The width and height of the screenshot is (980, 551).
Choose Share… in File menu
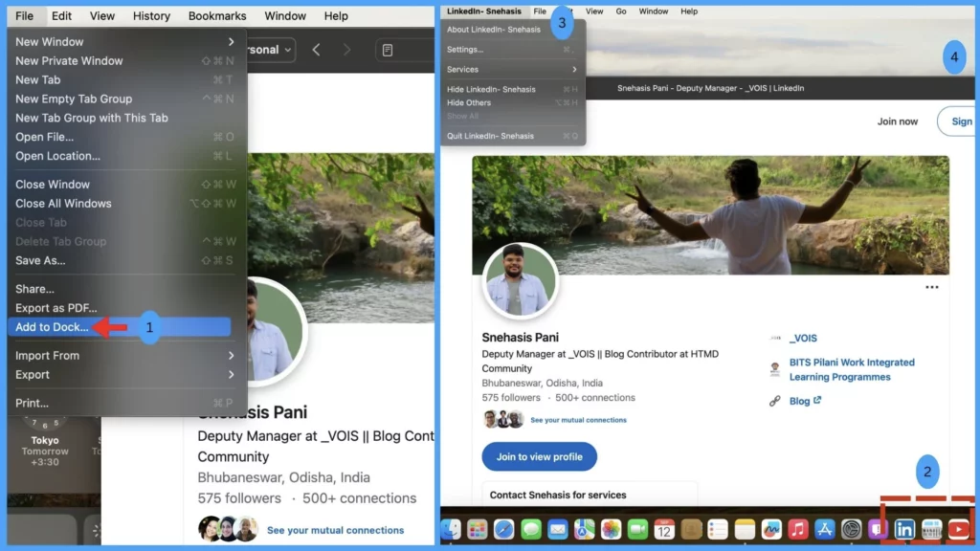[x=123, y=289]
